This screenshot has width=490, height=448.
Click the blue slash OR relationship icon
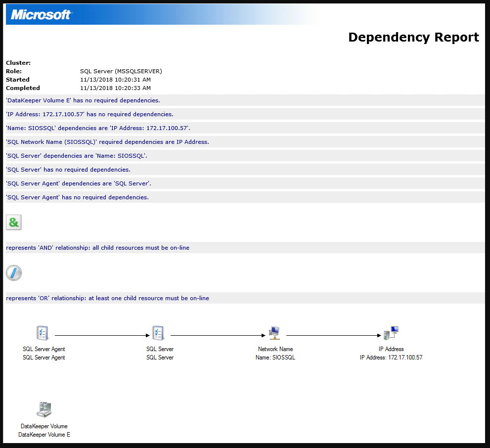[14, 273]
